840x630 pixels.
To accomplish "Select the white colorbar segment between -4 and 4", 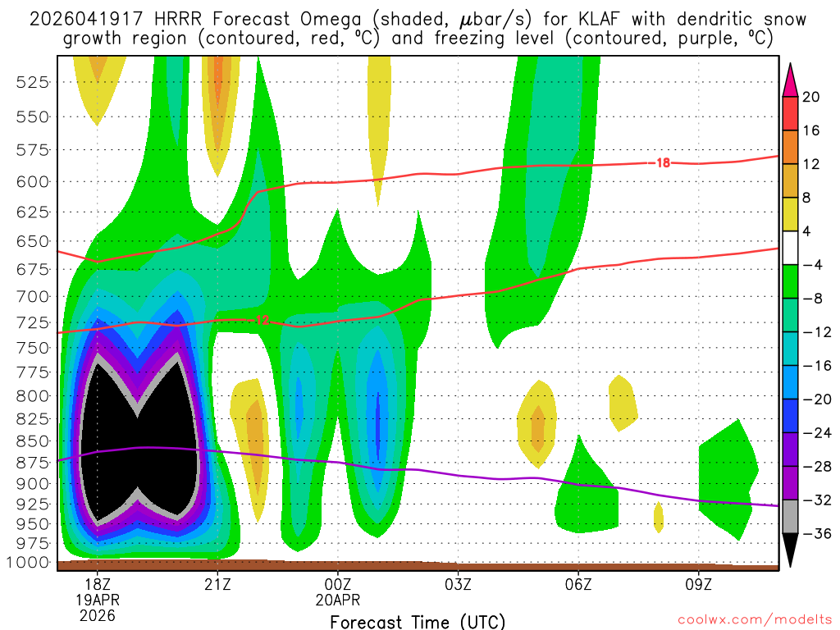I will [x=791, y=249].
